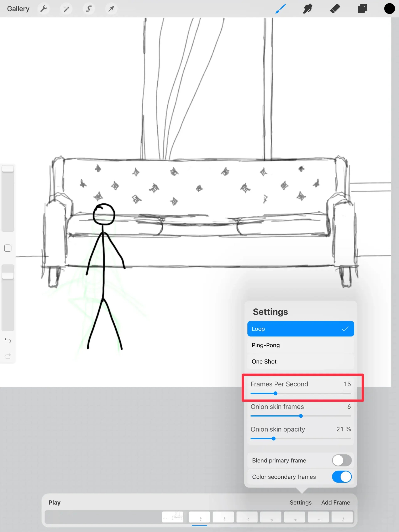This screenshot has height=532, width=399.
Task: Select the Paint brush tool
Action: pos(281,9)
